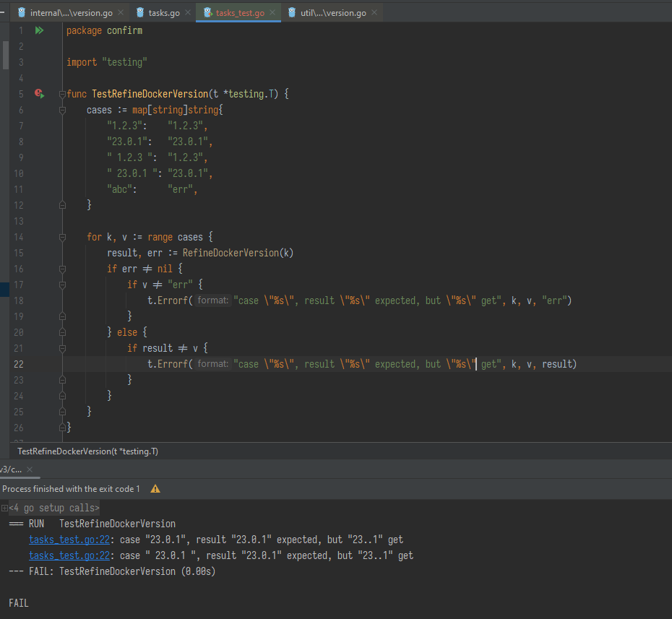Image resolution: width=672 pixels, height=619 pixels.
Task: Click the TestRefineDockerVersion breadcrumb below the editor
Action: point(87,451)
